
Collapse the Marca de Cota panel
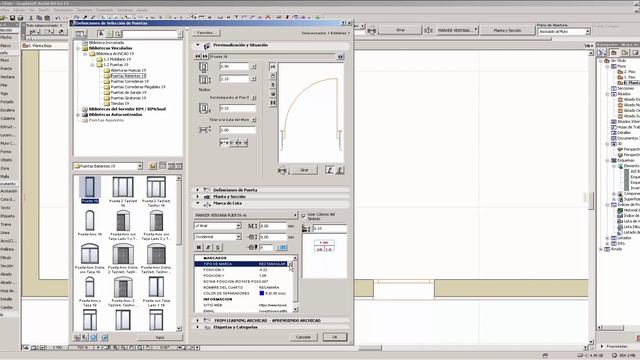pos(198,203)
